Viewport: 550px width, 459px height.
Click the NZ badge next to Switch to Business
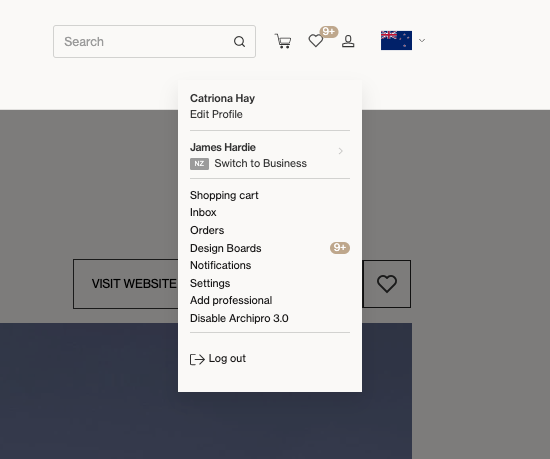point(199,164)
